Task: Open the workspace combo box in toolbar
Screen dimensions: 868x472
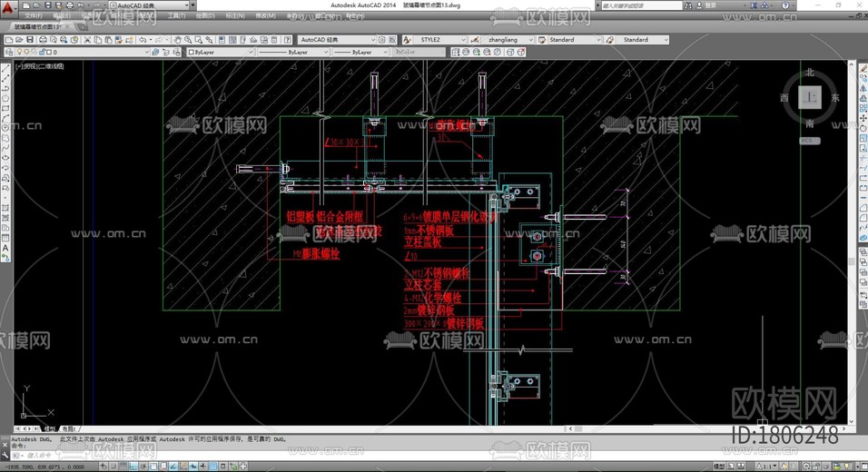Action: [338, 40]
